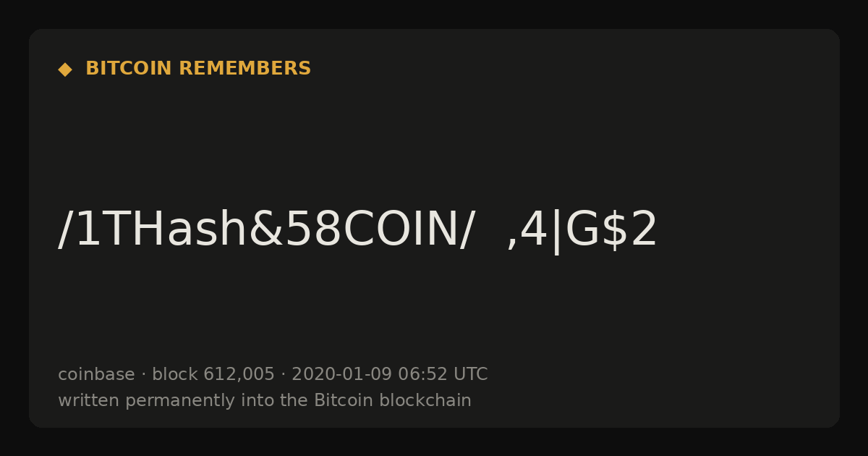The width and height of the screenshot is (868, 456).
Task: Select the /1THash&58COIN/ message text
Action: pyautogui.click(x=266, y=230)
